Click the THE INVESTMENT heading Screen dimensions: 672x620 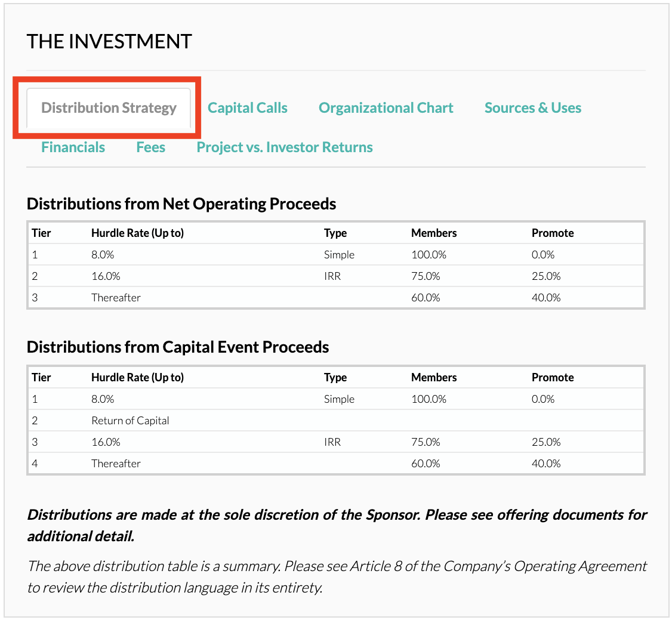click(x=109, y=42)
